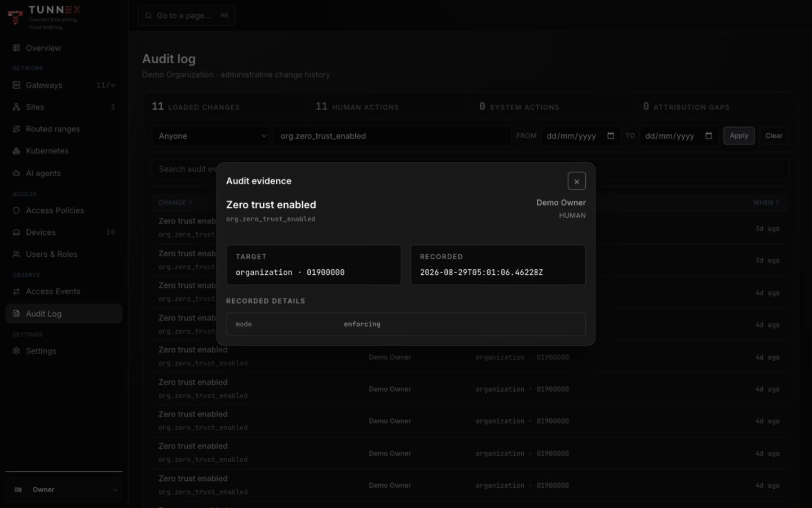Open Users & Roles
This screenshot has height=508, width=812.
click(64, 254)
